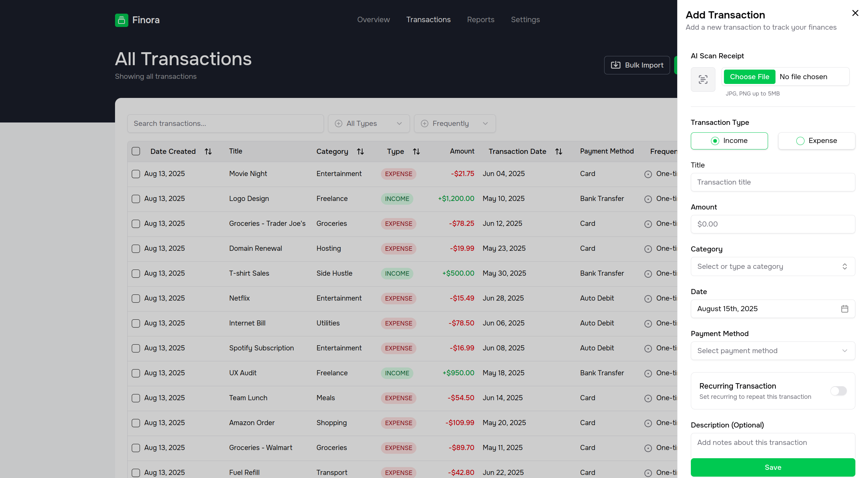Click frequency icon in Domain Renewal row
Image resolution: width=868 pixels, height=478 pixels.
pyautogui.click(x=648, y=249)
